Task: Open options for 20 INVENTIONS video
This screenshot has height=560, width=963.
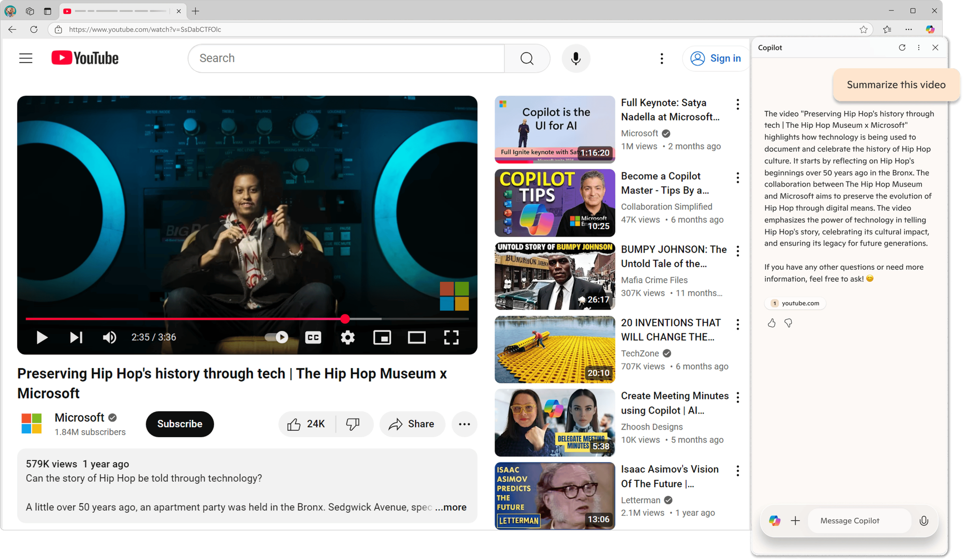Action: tap(738, 325)
